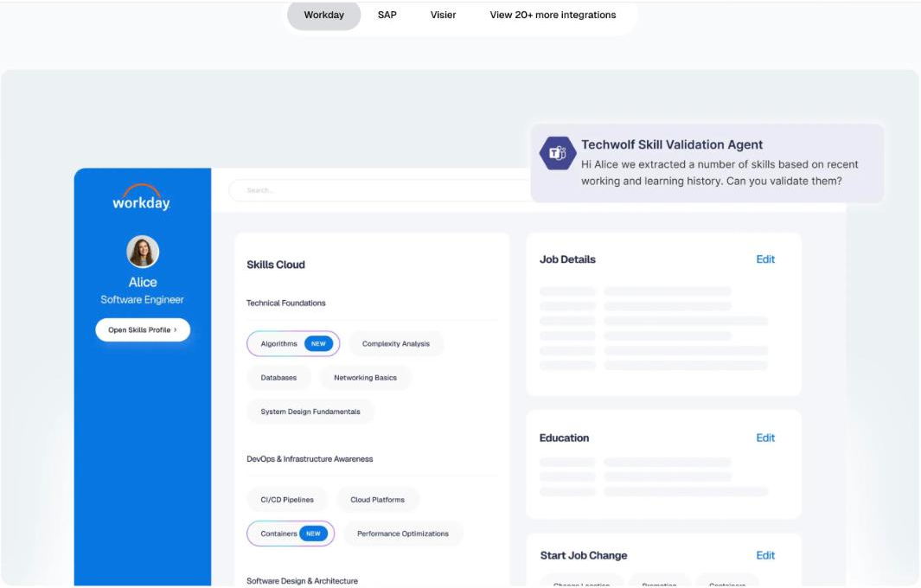921x588 pixels.
Task: Click the Job Details heading
Action: click(x=567, y=259)
